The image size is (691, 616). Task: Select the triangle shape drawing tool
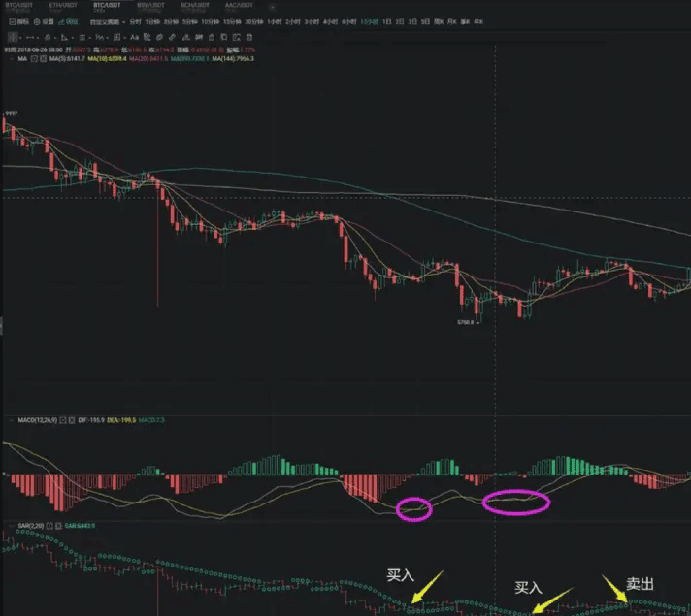pyautogui.click(x=65, y=38)
